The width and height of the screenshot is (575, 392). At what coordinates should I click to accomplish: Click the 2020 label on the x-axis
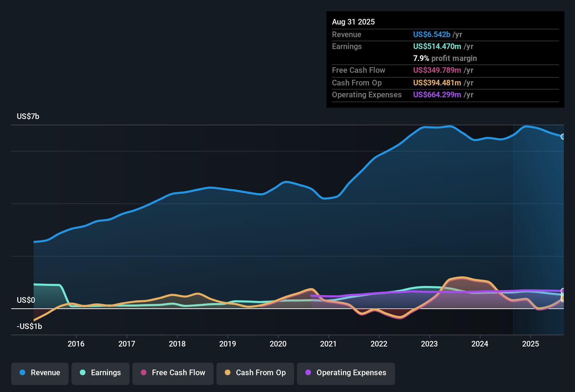(x=278, y=344)
